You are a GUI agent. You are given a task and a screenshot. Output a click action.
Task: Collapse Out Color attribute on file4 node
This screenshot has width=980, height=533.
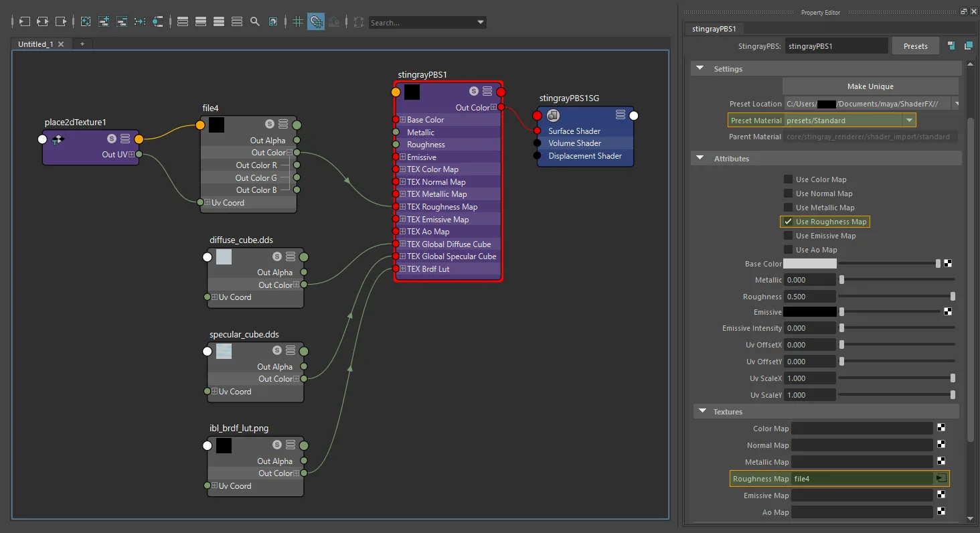pyautogui.click(x=289, y=153)
